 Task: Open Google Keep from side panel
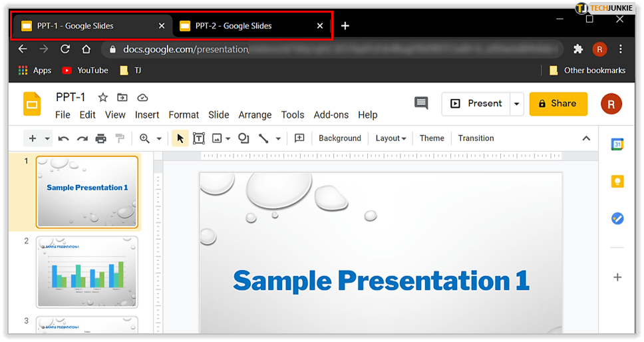pyautogui.click(x=617, y=181)
